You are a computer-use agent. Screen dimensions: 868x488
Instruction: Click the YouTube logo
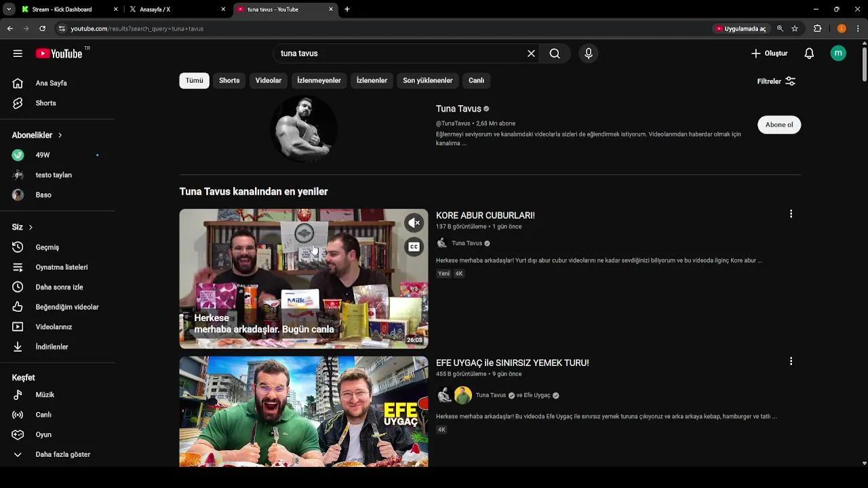(x=59, y=54)
